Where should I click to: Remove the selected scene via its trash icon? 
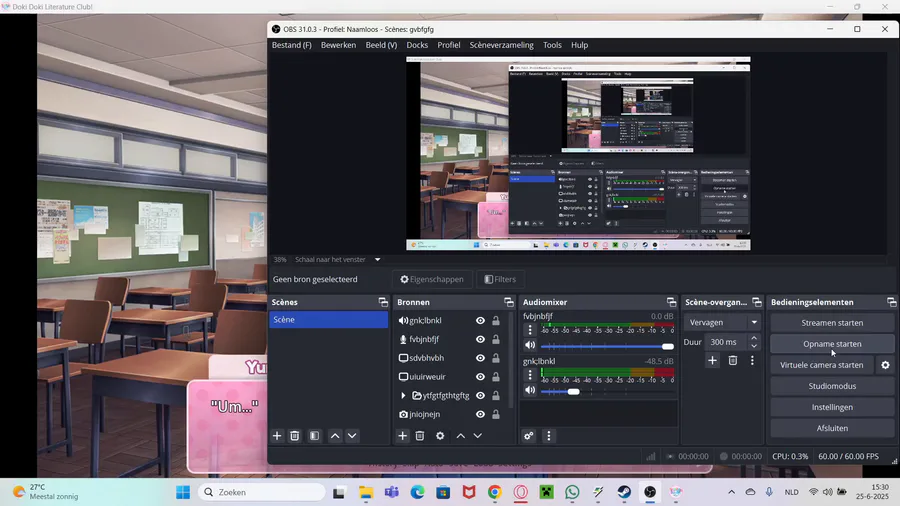click(x=294, y=436)
